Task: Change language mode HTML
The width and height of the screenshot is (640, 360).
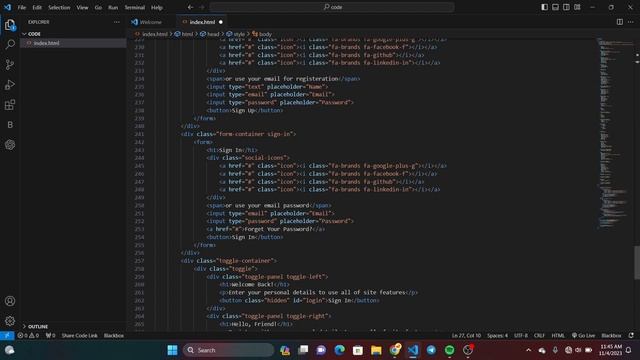Action: pos(558,336)
